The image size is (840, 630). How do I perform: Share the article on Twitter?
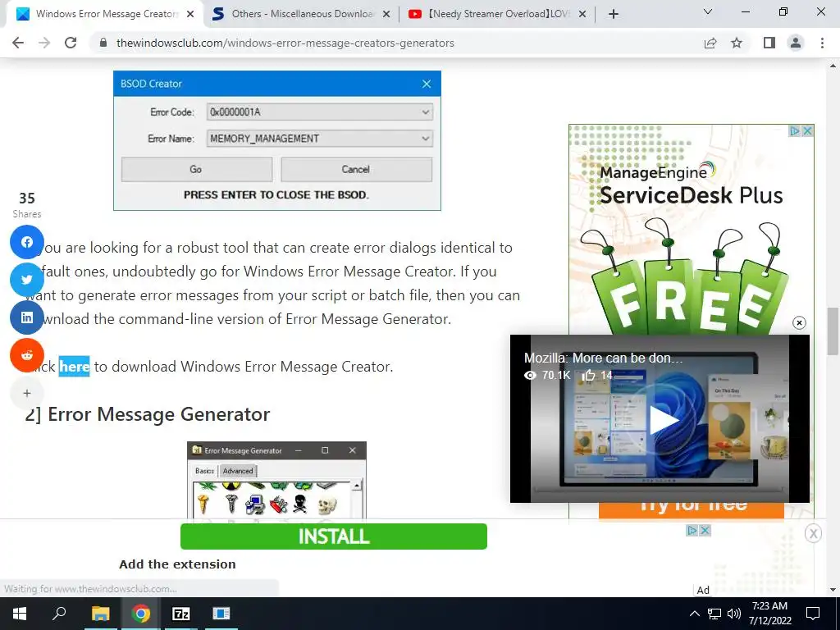pyautogui.click(x=27, y=280)
